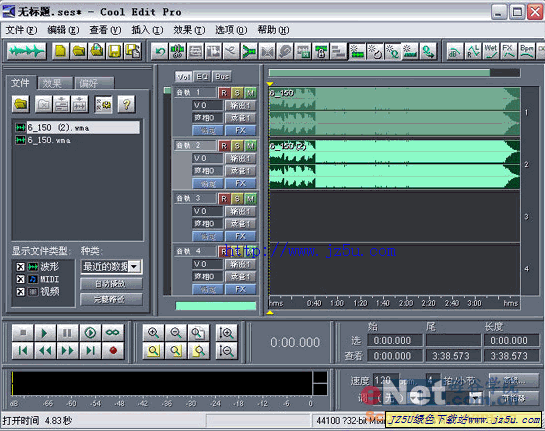Arm track 1 record R button
This screenshot has height=431, width=545.
(223, 93)
